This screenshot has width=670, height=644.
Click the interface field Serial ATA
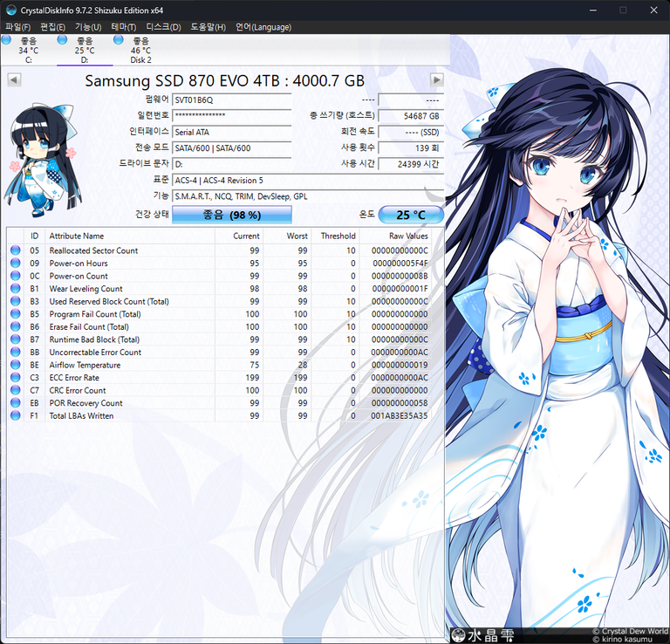point(232,132)
